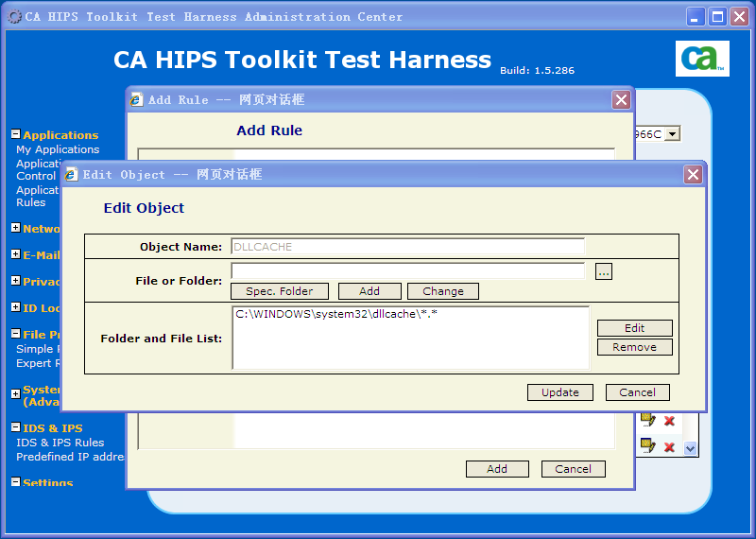This screenshot has height=539, width=756.
Task: Click the Change button
Action: [x=443, y=291]
